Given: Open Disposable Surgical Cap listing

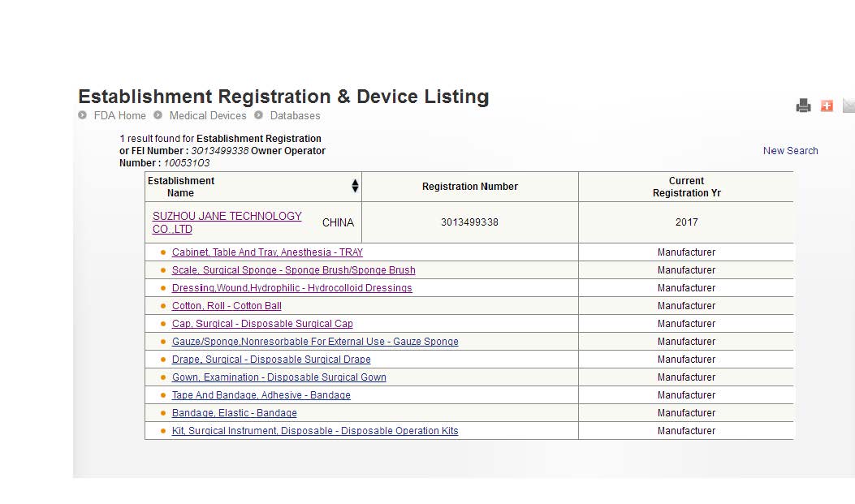Looking at the screenshot, I should 262,324.
